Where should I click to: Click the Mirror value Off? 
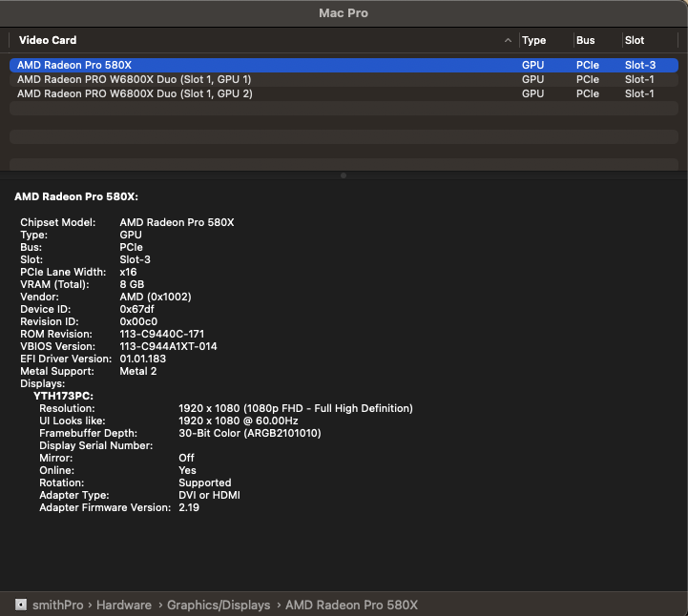tap(186, 458)
